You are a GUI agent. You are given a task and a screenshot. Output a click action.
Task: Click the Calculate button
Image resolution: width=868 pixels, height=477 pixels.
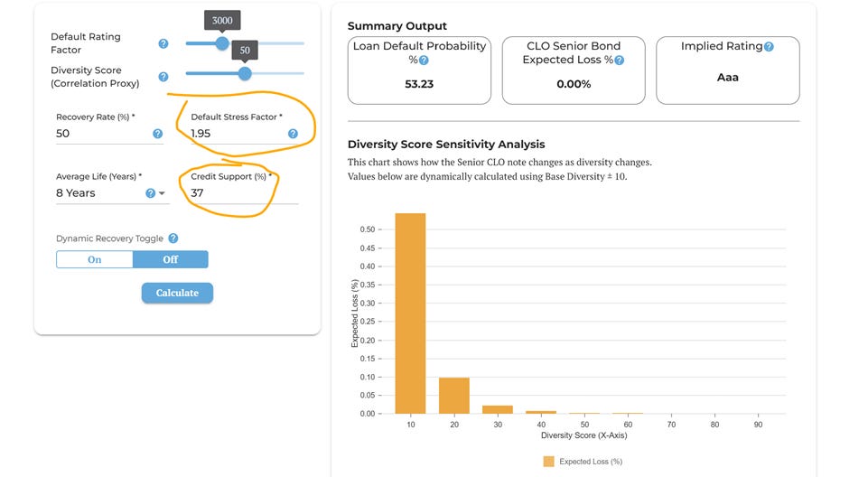pos(177,293)
